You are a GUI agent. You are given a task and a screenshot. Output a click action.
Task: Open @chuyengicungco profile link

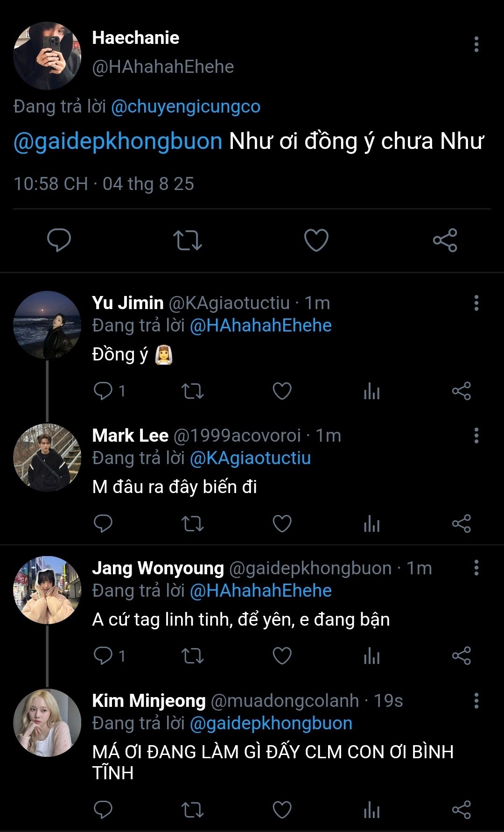(186, 106)
